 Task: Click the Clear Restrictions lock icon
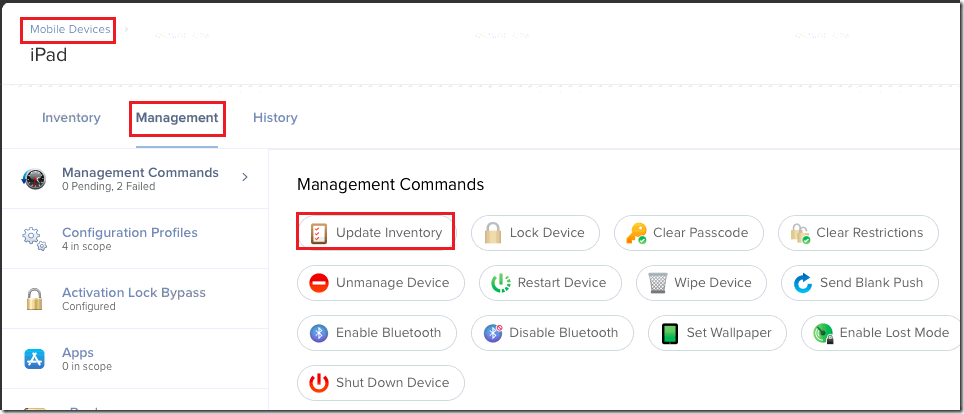pos(800,233)
